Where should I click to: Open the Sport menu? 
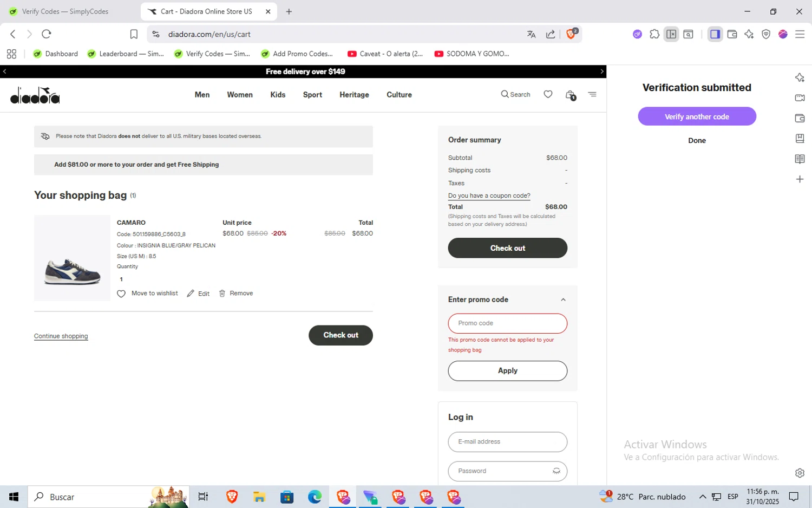click(x=312, y=95)
